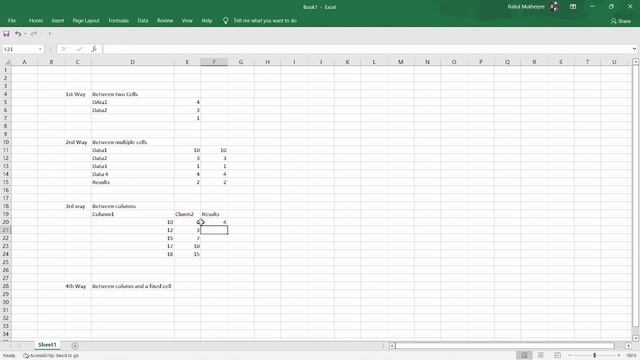Click the Enter checkmark icon in formula bar
The image size is (640, 360).
point(79,49)
